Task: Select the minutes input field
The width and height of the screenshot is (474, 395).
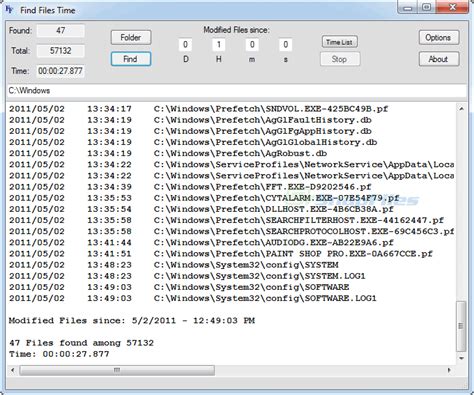Action: (x=252, y=45)
